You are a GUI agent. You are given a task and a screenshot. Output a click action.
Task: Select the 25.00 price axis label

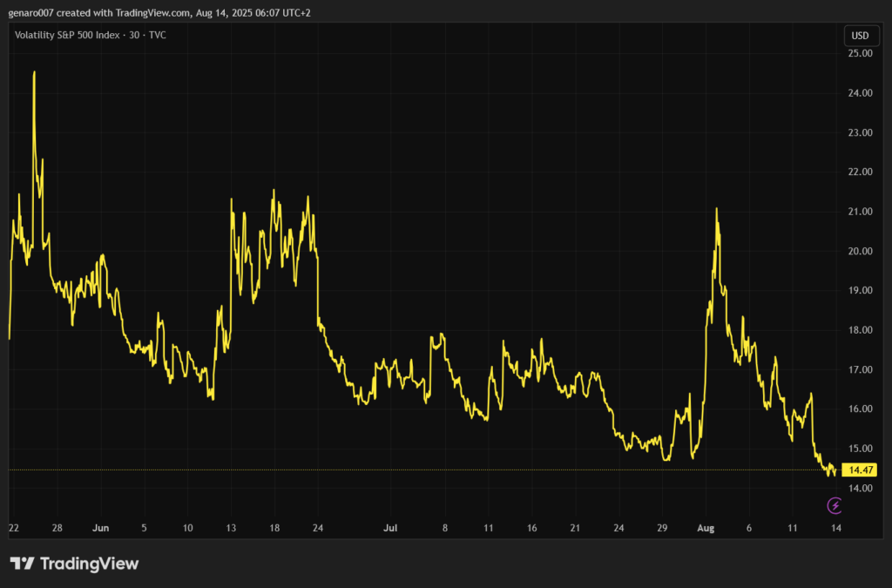tap(861, 54)
